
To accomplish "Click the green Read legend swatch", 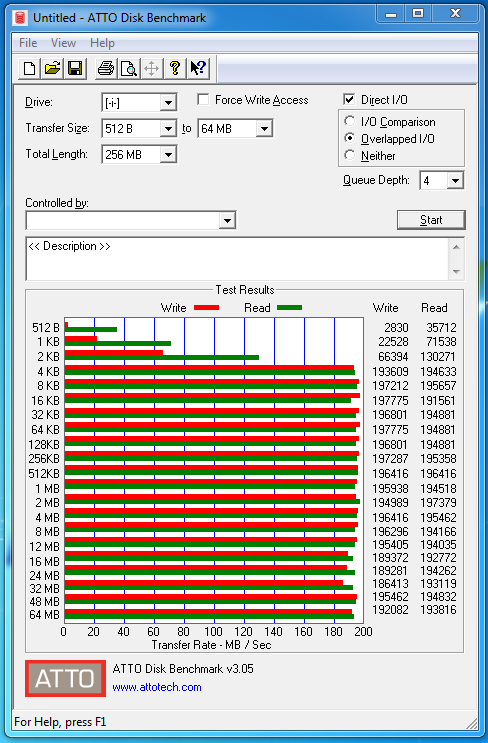I will click(x=289, y=308).
